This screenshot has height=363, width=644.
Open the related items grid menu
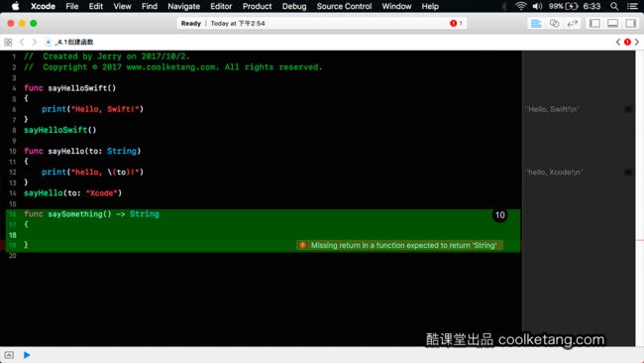8,42
